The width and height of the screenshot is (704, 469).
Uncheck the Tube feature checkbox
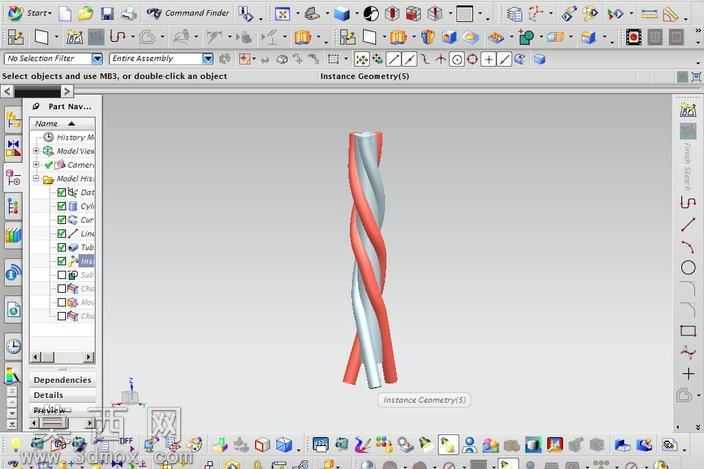[x=62, y=248]
